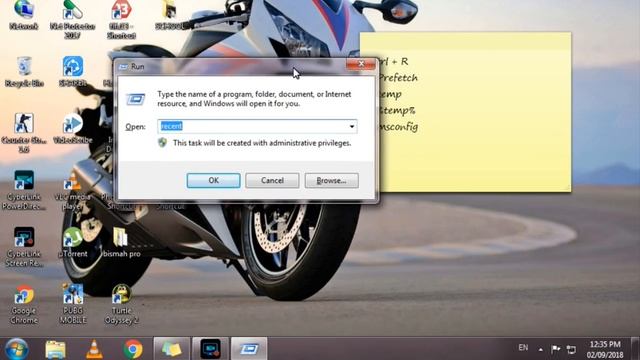640x360 pixels.
Task: Expand the Open field history dropdown arrow
Action: [352, 127]
